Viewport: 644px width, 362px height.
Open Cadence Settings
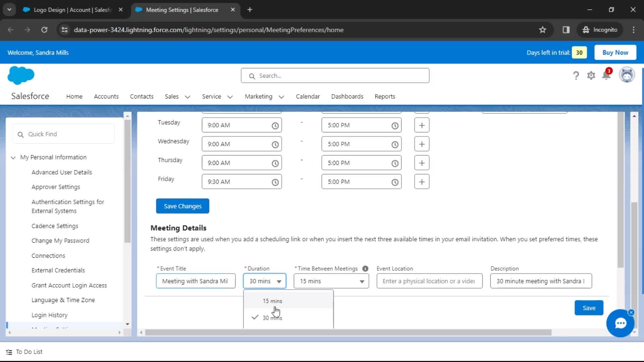coord(55,226)
